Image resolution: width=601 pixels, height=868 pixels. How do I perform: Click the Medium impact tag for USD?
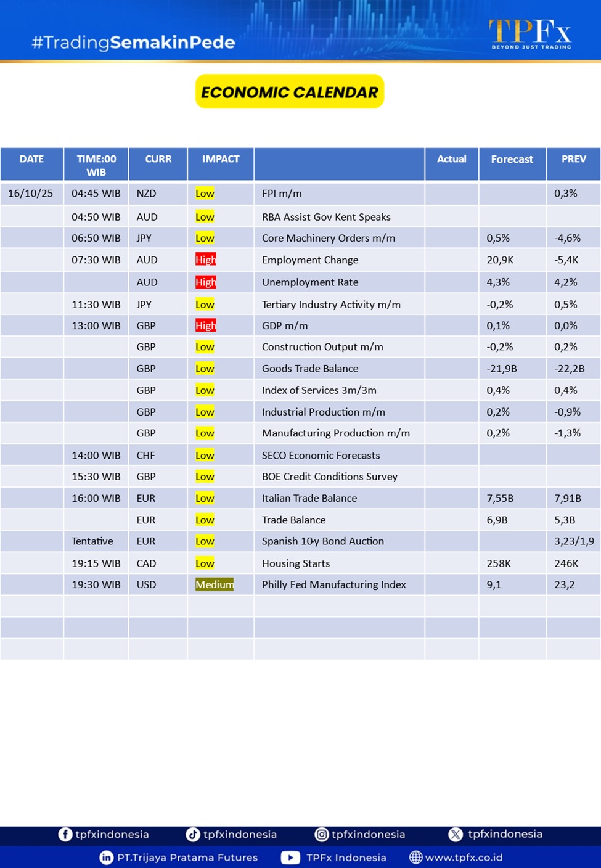214,584
